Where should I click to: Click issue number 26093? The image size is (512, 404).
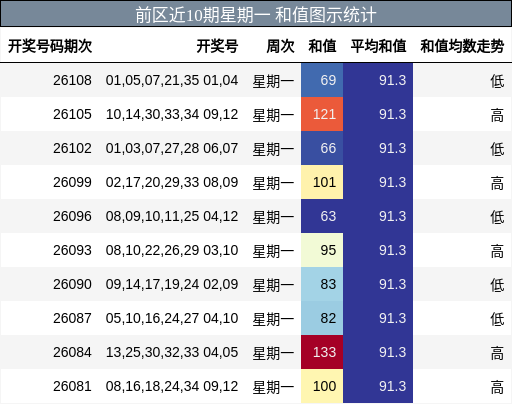click(x=72, y=250)
